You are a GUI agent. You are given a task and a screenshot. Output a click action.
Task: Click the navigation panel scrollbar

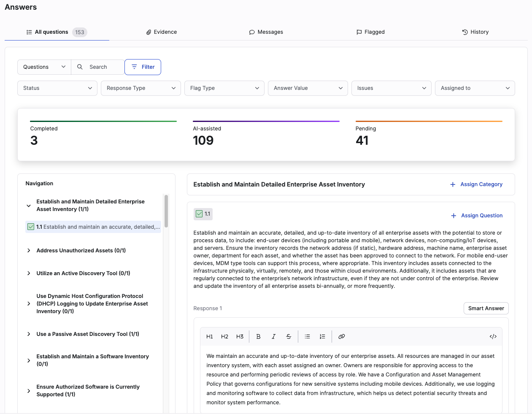(x=166, y=211)
